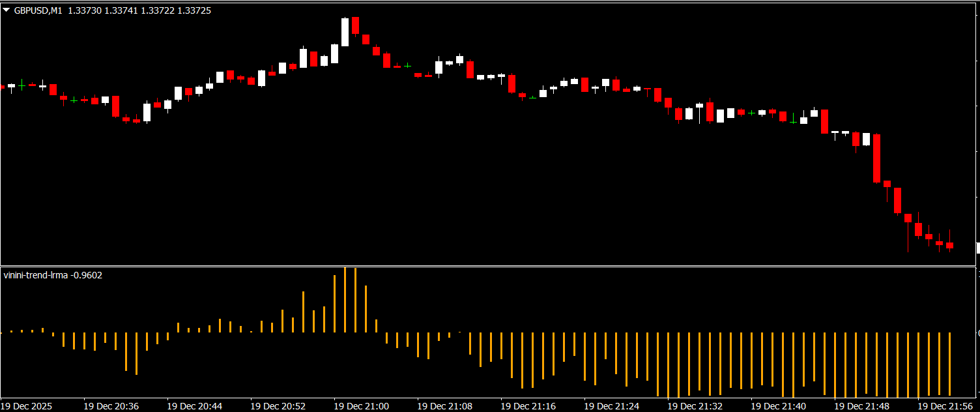Click the 19 Dec 20:52 time label
The width and height of the screenshot is (980, 412).
point(278,405)
